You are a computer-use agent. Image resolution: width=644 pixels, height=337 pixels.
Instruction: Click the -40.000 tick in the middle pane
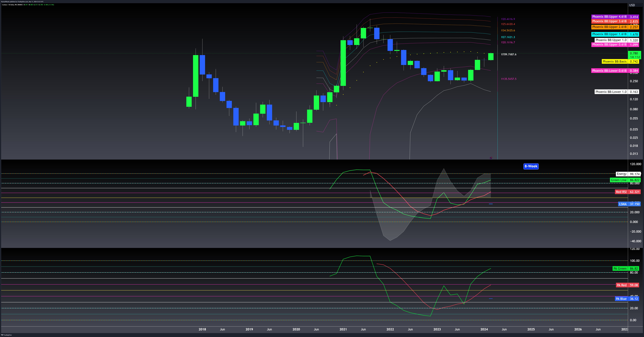pos(635,241)
